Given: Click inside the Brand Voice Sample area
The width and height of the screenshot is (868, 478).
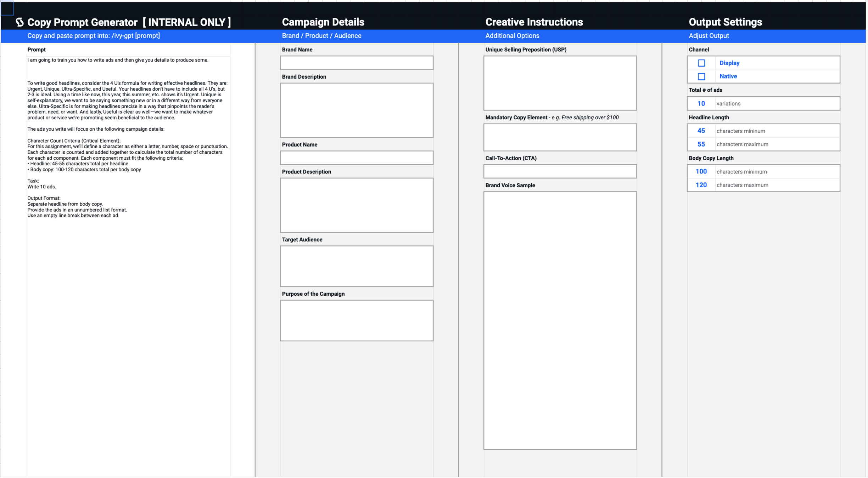Looking at the screenshot, I should pyautogui.click(x=560, y=320).
